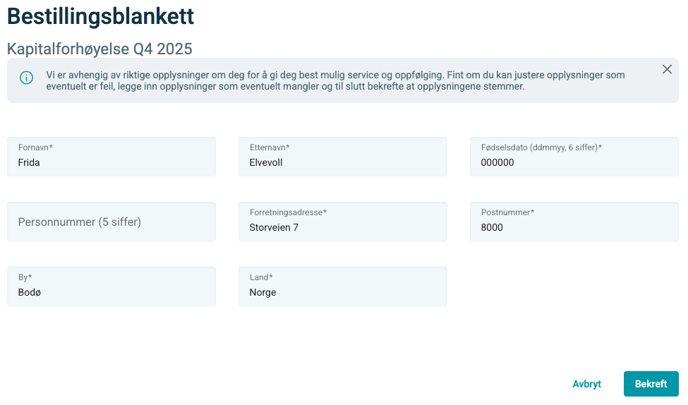Focus the empty Personnummer field
688x405 pixels.
pyautogui.click(x=111, y=222)
